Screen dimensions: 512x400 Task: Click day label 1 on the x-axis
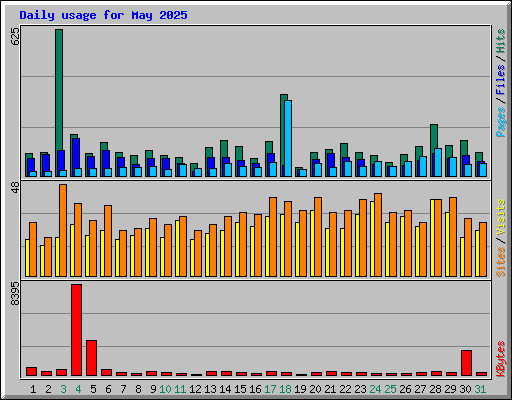33,389
